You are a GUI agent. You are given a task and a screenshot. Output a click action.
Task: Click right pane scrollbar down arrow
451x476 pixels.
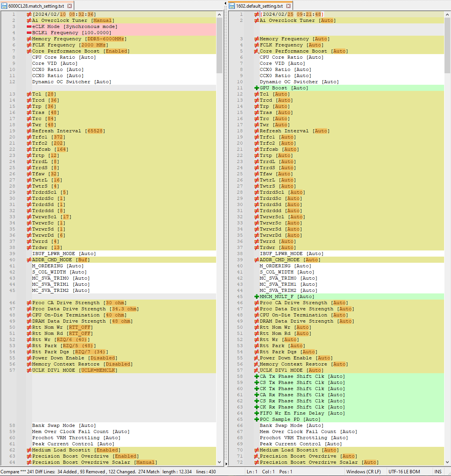[x=447, y=462]
